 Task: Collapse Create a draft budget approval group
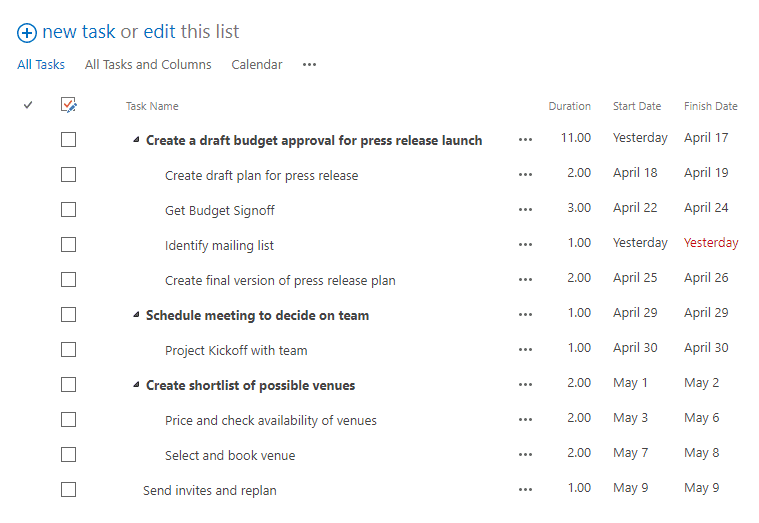(137, 140)
